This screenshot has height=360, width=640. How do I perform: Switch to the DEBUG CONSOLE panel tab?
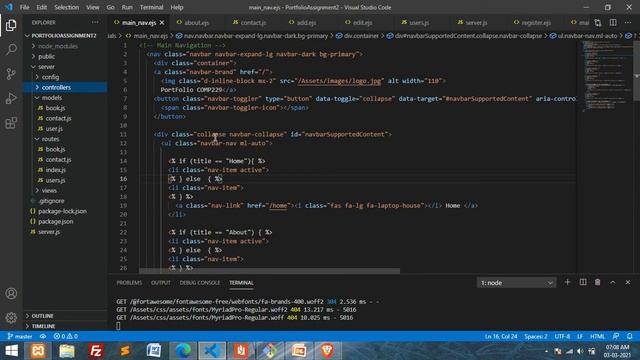[x=200, y=282]
